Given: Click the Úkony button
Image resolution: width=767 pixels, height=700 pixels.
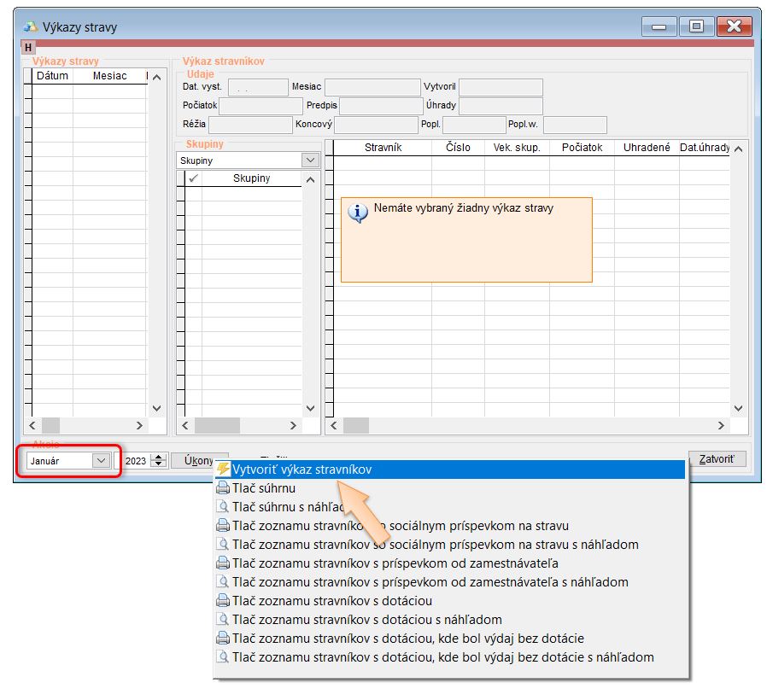Looking at the screenshot, I should [199, 460].
